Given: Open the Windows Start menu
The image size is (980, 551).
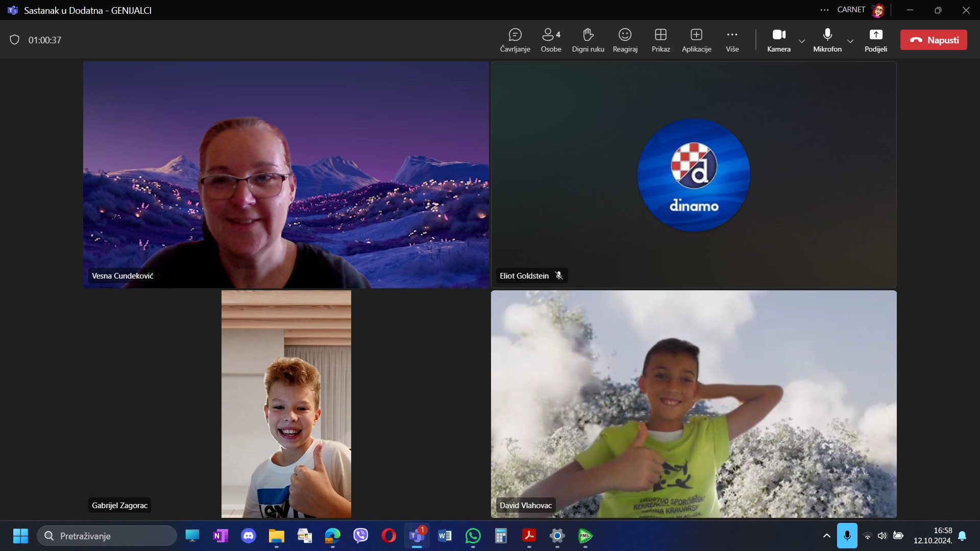Looking at the screenshot, I should coord(20,536).
